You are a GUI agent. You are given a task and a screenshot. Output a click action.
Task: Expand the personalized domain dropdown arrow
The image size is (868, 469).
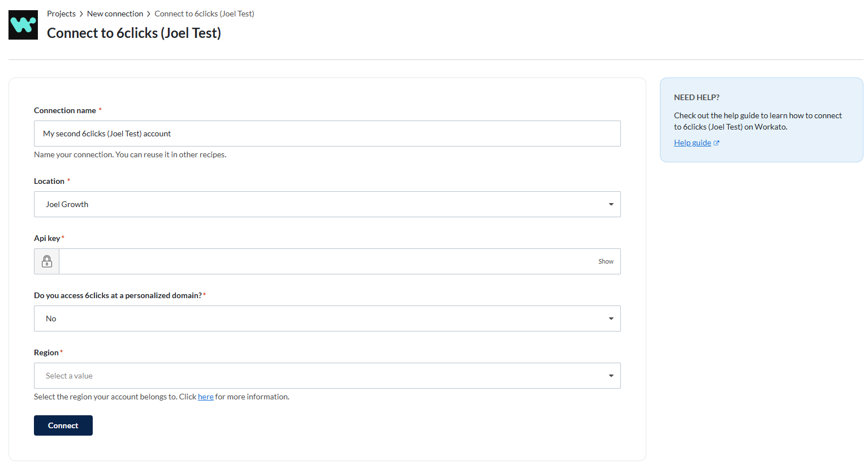pos(611,319)
